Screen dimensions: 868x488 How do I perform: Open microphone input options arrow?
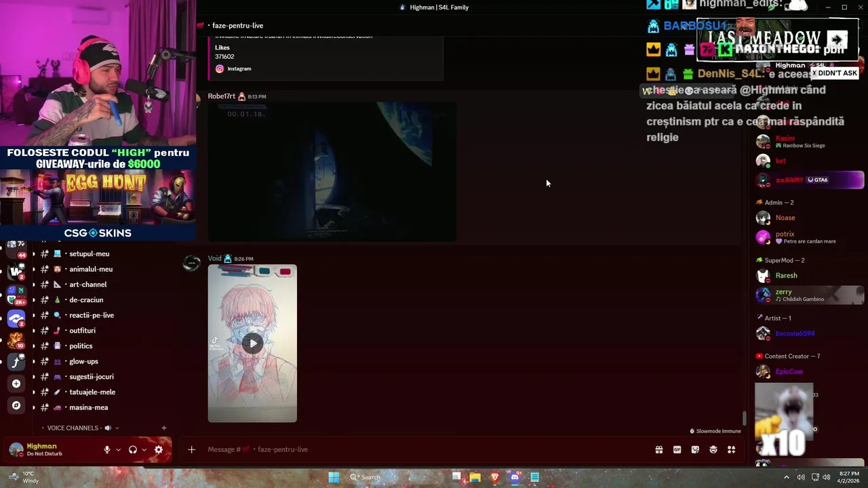click(x=118, y=449)
